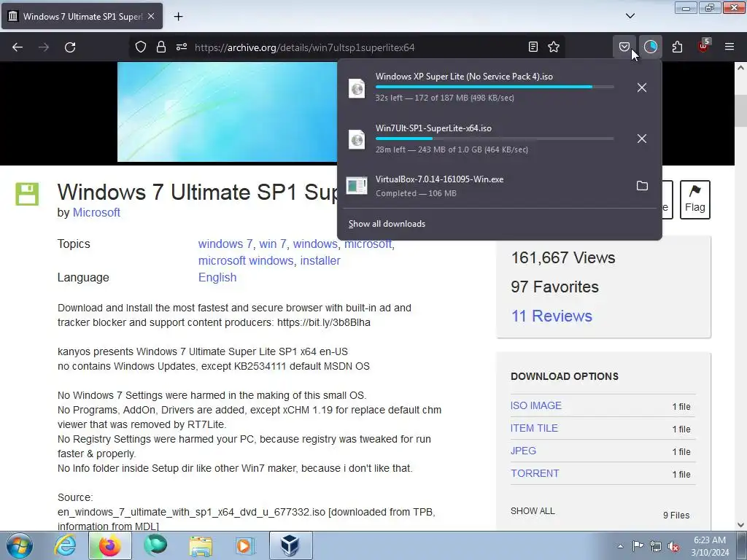Open tracking protection shield icon
Viewport: 747px width, 560px height.
point(141,47)
